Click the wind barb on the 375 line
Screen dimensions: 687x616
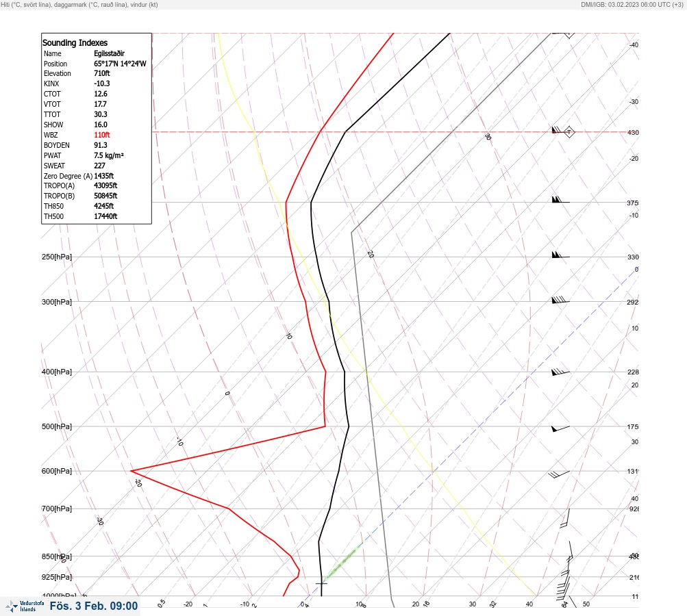[560, 200]
